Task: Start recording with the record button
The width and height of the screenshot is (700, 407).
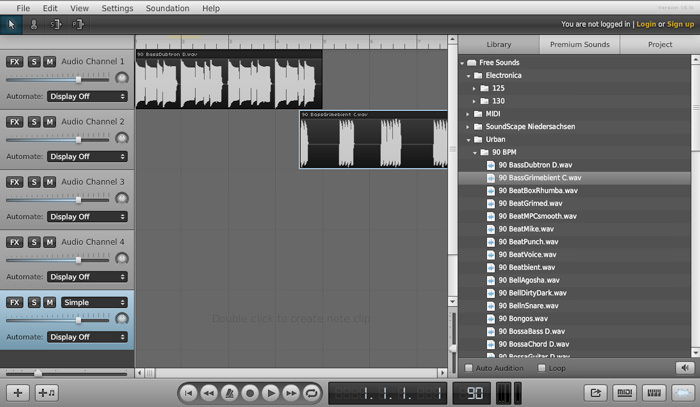Action: click(250, 393)
